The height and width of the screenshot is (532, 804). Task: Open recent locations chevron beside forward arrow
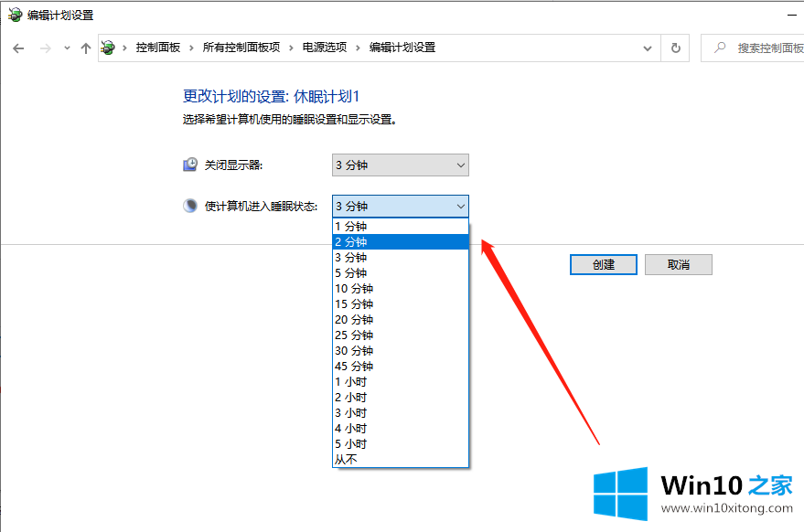click(67, 48)
